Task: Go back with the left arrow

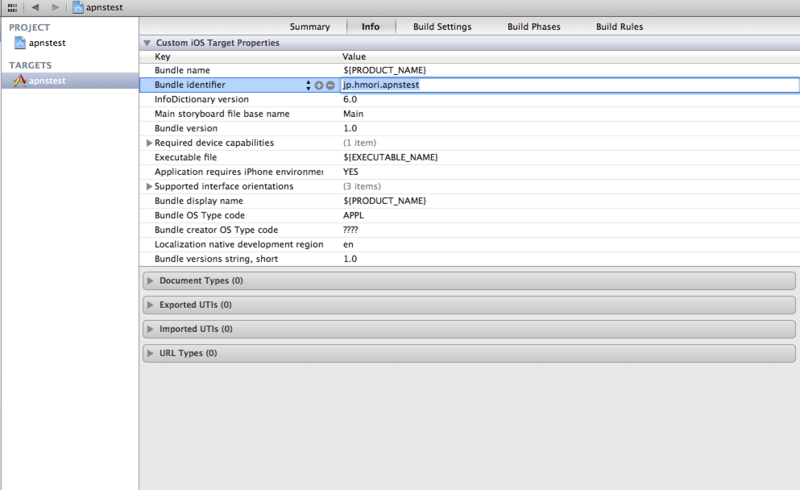Action: [x=35, y=7]
